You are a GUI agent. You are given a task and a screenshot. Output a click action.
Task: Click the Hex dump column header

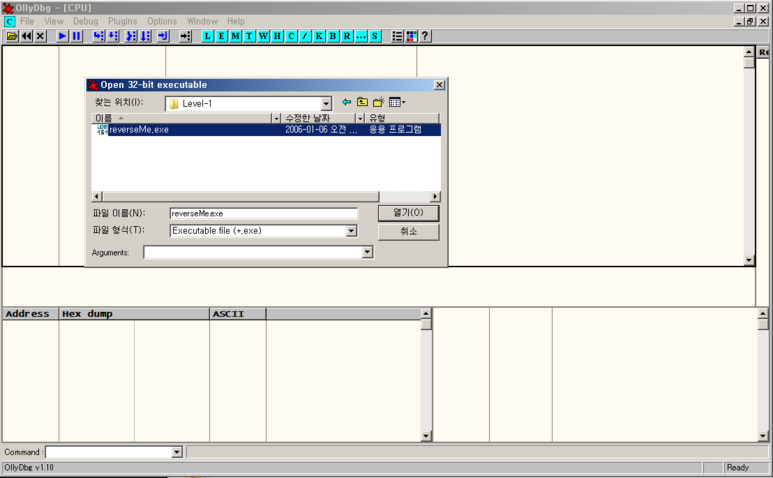[134, 314]
